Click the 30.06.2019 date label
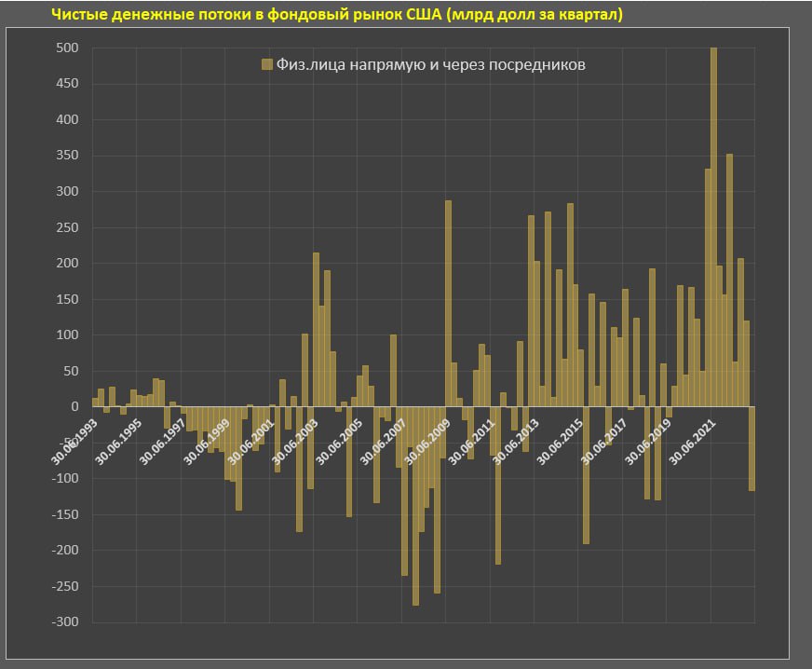 (x=649, y=438)
